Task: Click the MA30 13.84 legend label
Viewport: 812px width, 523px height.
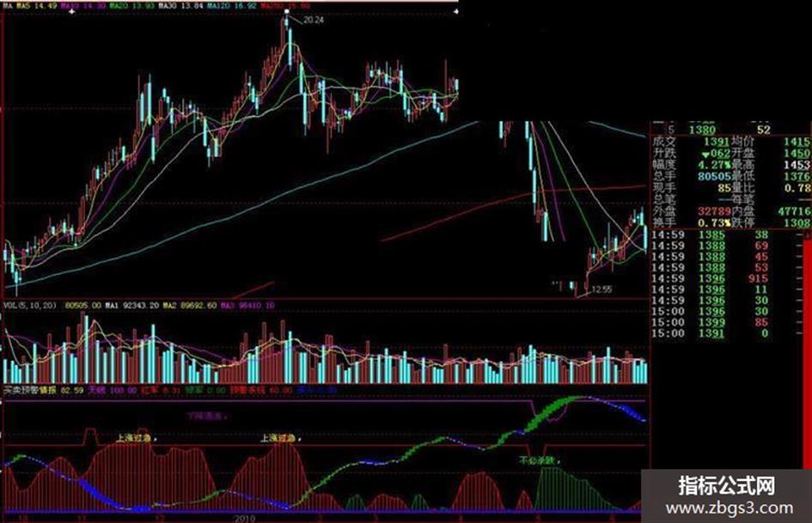Action: (x=180, y=6)
